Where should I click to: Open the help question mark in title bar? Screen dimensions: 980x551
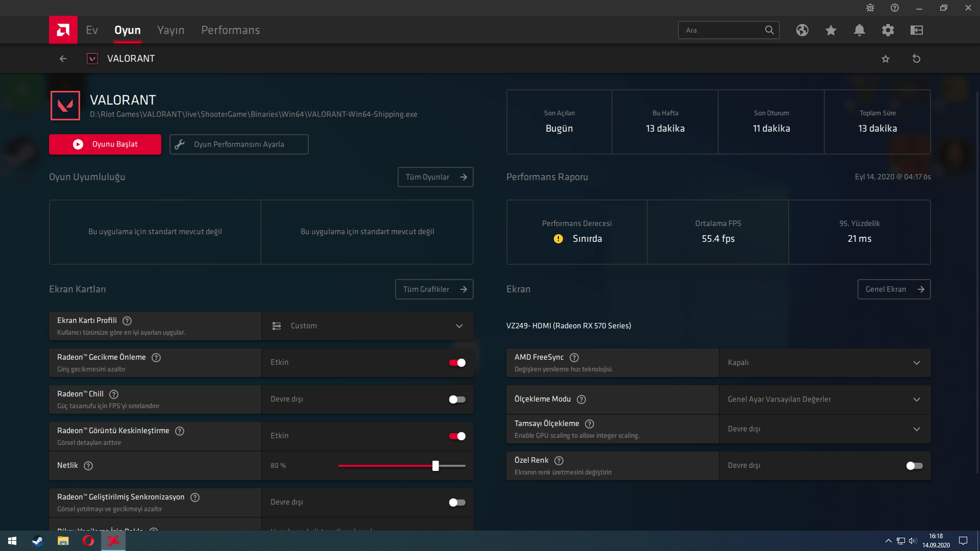(x=895, y=8)
